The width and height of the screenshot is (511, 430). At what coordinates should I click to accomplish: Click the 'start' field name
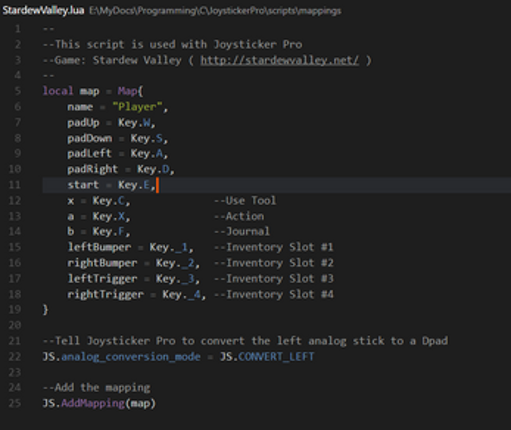click(83, 185)
